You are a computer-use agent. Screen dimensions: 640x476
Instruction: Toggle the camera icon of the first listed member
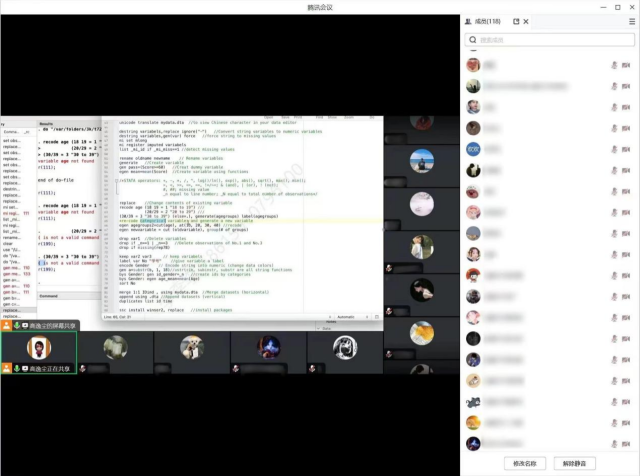(x=627, y=65)
